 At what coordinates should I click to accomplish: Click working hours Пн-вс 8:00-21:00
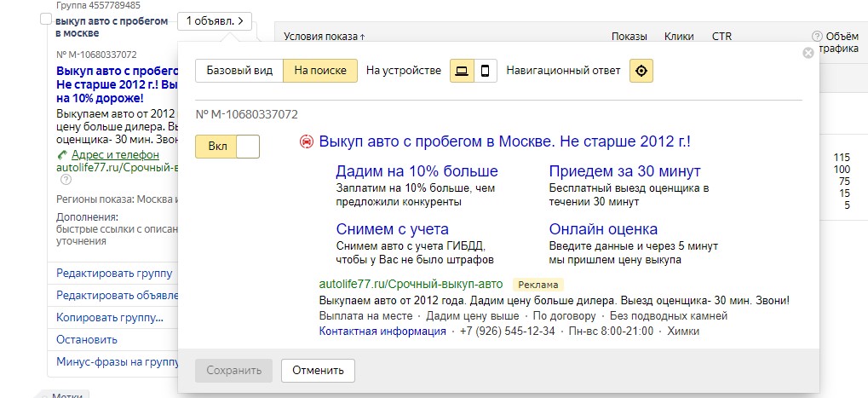(x=611, y=331)
